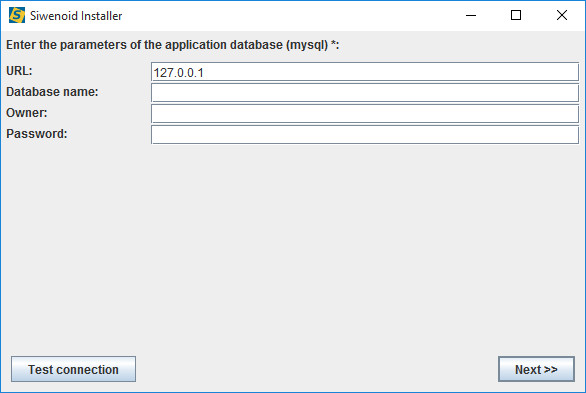Screen dimensions: 586x393
Task: Click the 'Password:' label
Action: click(x=37, y=133)
